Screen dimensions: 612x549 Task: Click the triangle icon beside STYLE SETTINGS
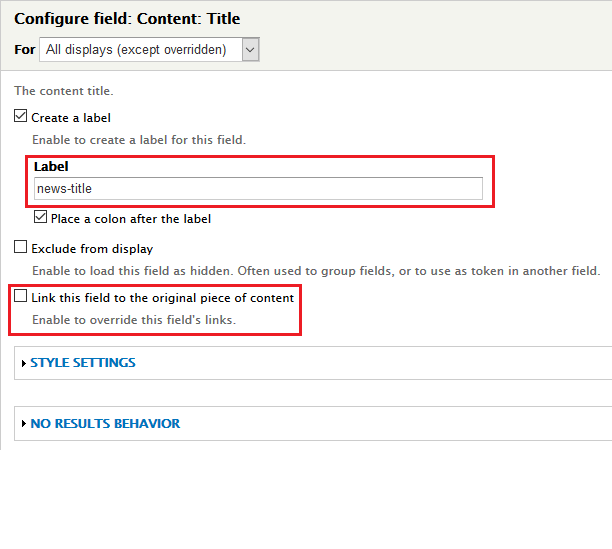(24, 363)
